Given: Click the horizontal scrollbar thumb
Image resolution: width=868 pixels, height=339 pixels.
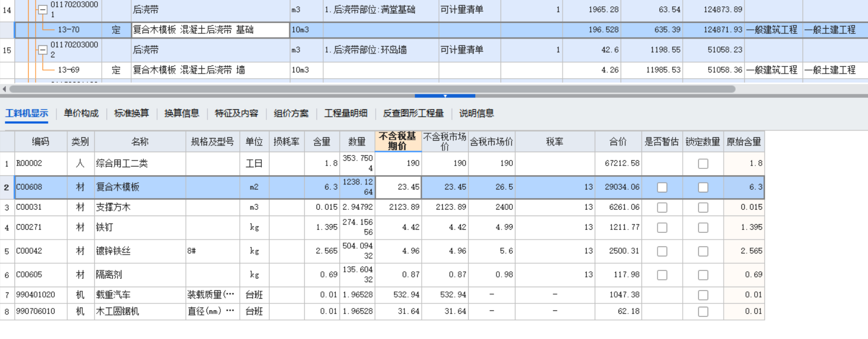Looking at the screenshot, I should (372, 89).
